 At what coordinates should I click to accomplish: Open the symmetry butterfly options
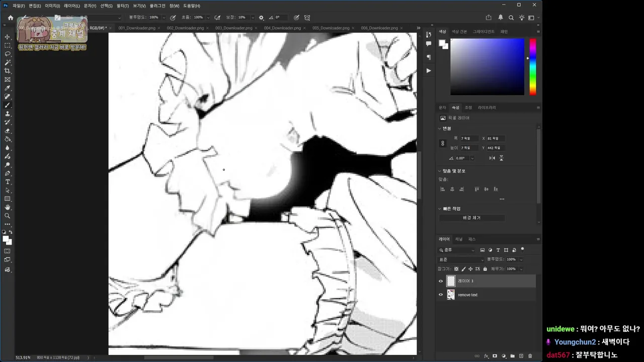click(x=307, y=18)
